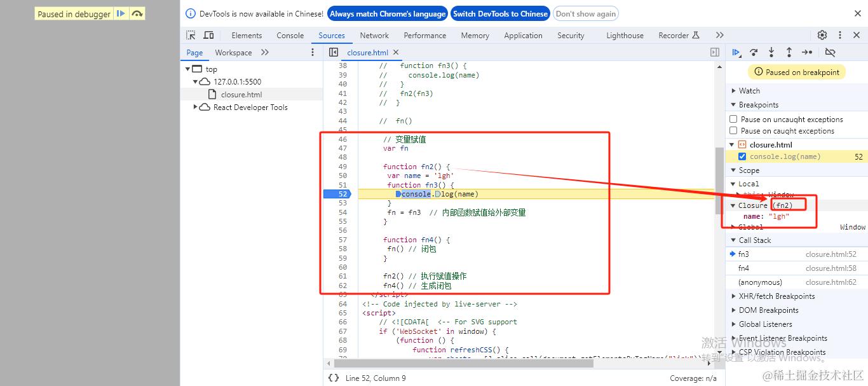Viewport: 868px width, 386px height.
Task: Click the line 49 gutter number
Action: pos(342,167)
